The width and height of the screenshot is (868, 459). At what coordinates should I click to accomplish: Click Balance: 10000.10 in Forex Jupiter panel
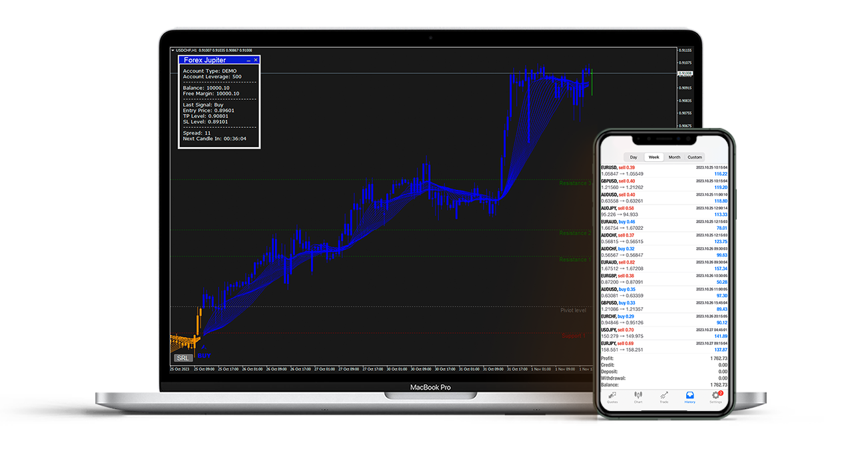(207, 88)
